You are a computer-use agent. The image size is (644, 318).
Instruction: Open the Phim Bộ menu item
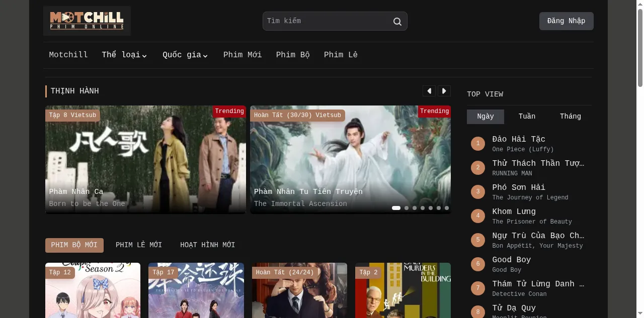pyautogui.click(x=293, y=55)
